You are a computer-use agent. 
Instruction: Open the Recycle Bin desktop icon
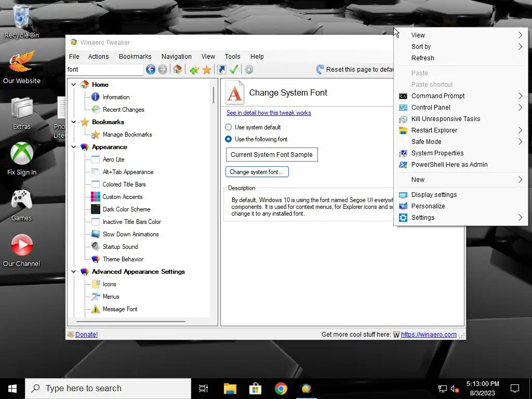tap(22, 21)
